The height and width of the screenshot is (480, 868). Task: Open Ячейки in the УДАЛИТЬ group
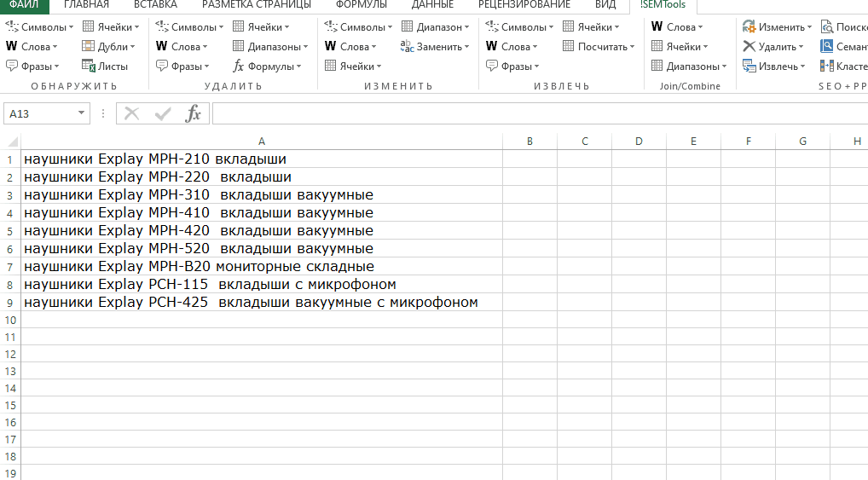click(x=261, y=26)
